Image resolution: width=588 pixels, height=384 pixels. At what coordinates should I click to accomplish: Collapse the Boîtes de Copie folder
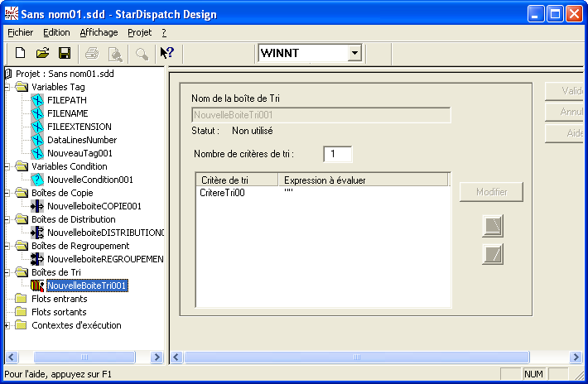(8, 193)
